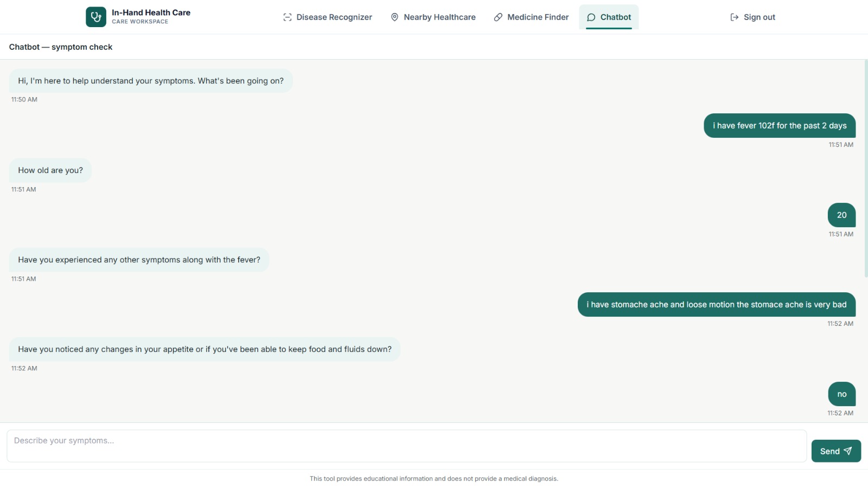Click the 'changes in your appetite' question
Viewport: 868px width, 488px height.
205,349
